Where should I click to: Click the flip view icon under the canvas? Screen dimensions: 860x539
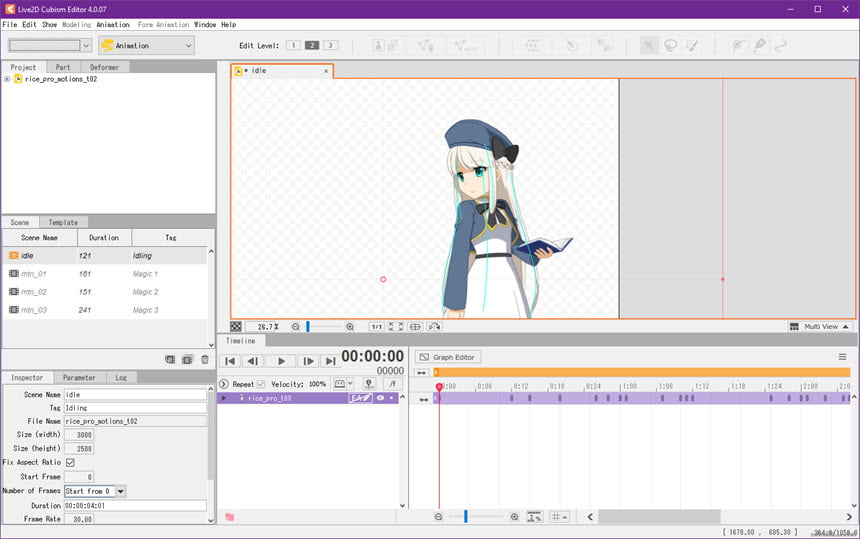434,326
